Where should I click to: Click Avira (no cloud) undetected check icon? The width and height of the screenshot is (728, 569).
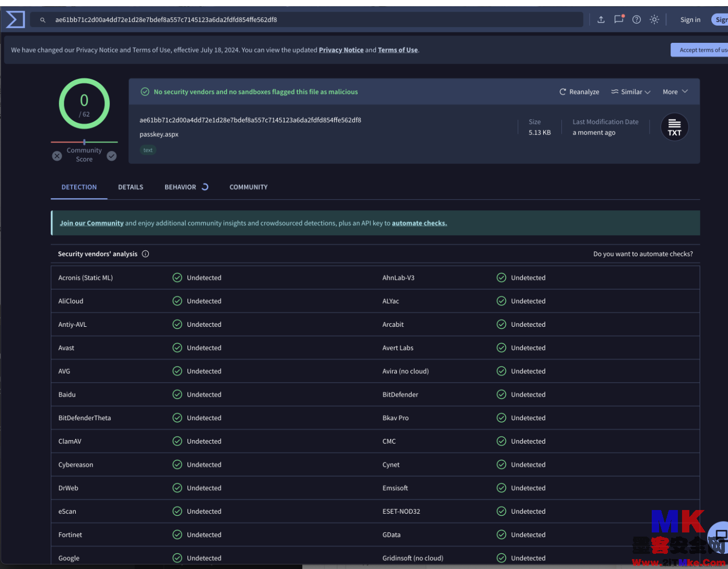point(501,371)
